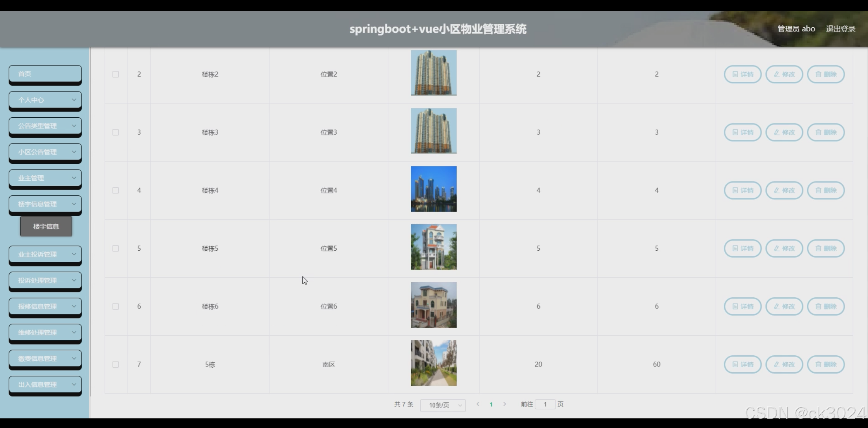Open the building thumbnail for 楼栋4
The height and width of the screenshot is (428, 868).
pos(434,189)
